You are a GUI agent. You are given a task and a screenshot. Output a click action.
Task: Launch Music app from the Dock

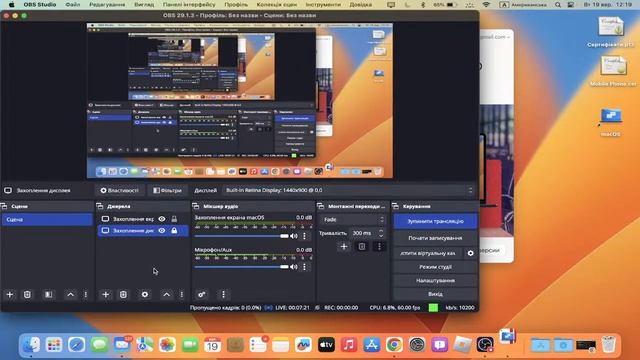coord(349,345)
